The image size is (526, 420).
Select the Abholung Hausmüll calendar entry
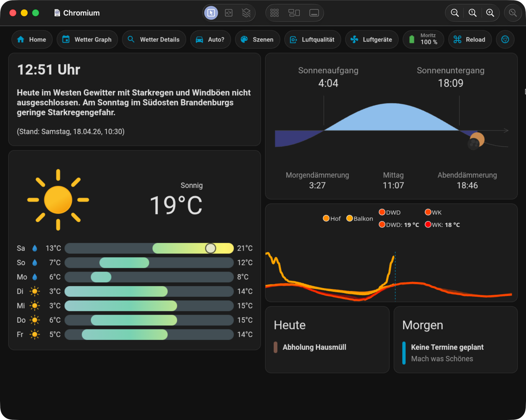314,347
